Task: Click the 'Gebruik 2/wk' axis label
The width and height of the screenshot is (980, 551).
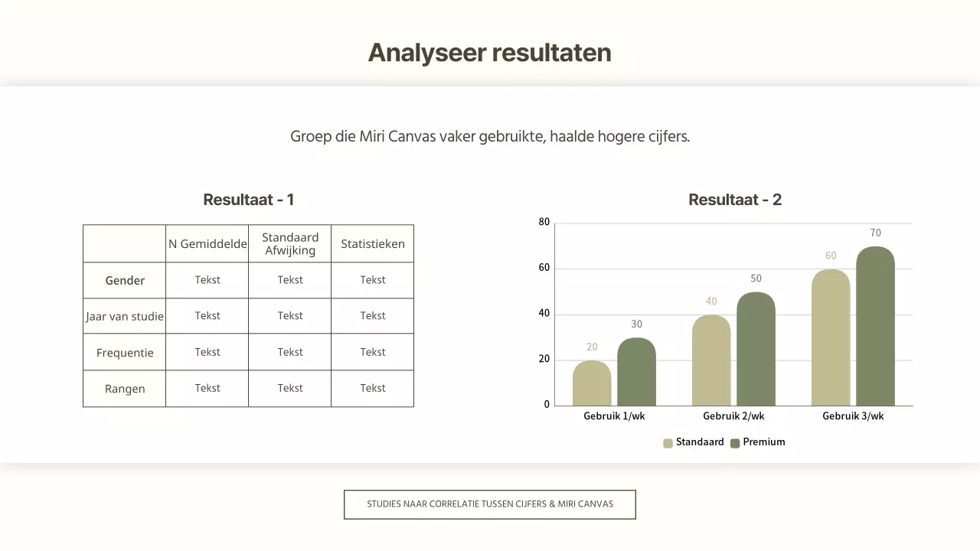Action: pyautogui.click(x=733, y=416)
